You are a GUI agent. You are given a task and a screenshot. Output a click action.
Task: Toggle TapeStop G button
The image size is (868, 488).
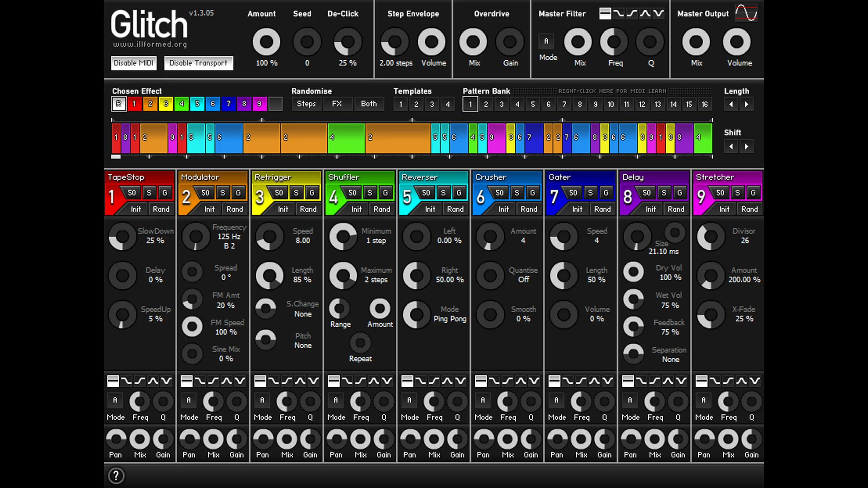tap(165, 192)
